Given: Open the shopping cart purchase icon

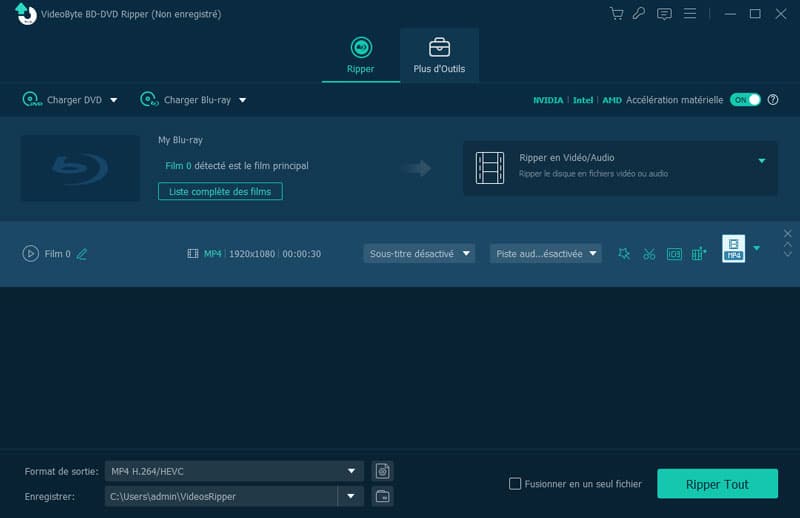Looking at the screenshot, I should [616, 14].
